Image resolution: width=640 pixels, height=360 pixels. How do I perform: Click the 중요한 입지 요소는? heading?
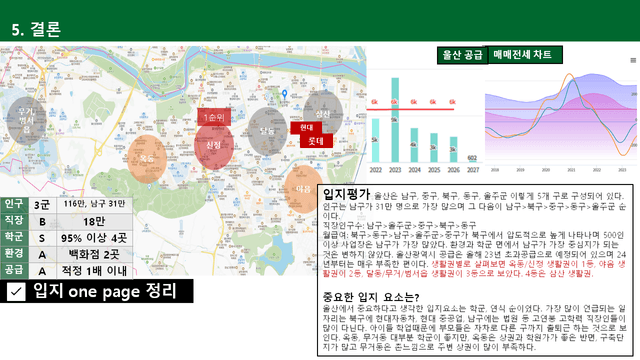tap(371, 297)
